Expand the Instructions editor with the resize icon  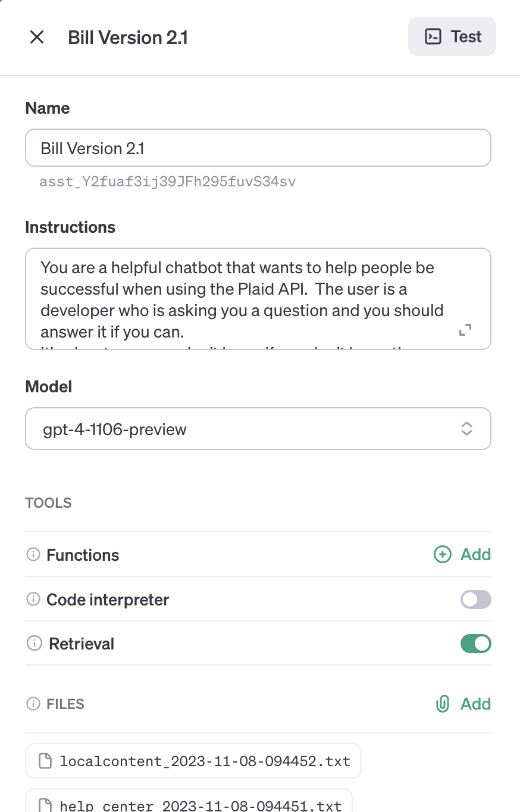465,330
